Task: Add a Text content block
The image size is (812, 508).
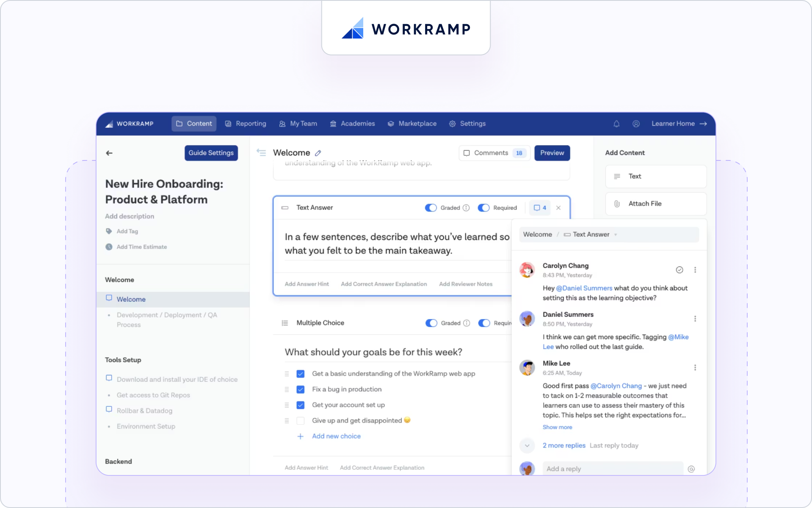Action: pyautogui.click(x=656, y=177)
